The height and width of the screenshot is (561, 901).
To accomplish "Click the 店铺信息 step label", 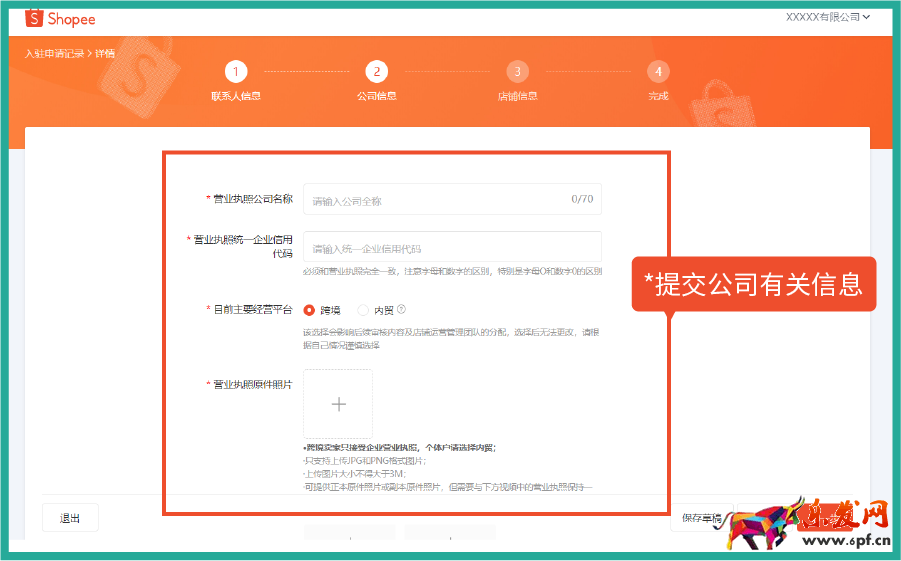I will [517, 97].
